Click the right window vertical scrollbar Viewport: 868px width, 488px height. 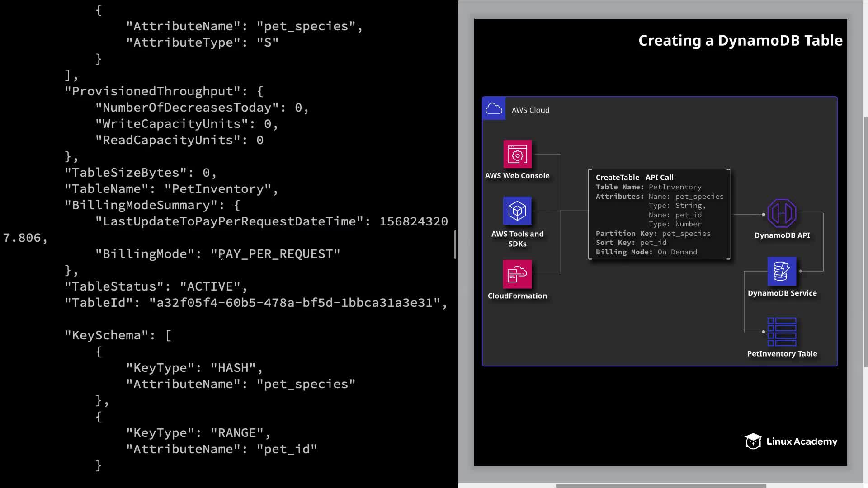click(865, 242)
